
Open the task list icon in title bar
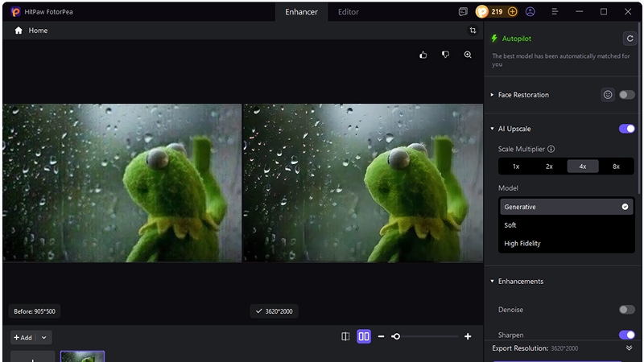[x=463, y=12]
